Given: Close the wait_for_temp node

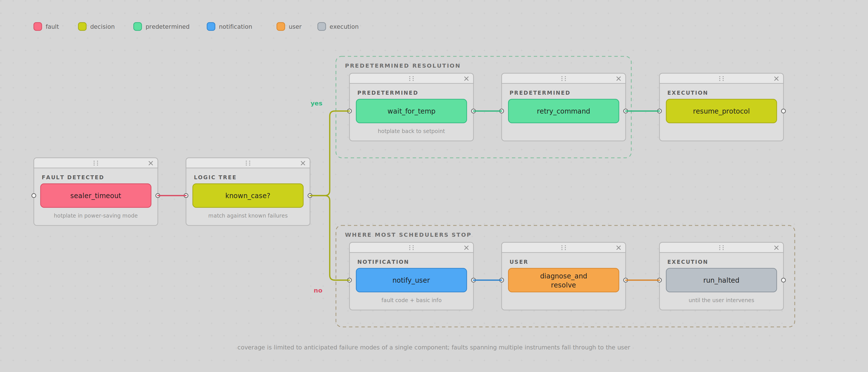Looking at the screenshot, I should click(466, 79).
